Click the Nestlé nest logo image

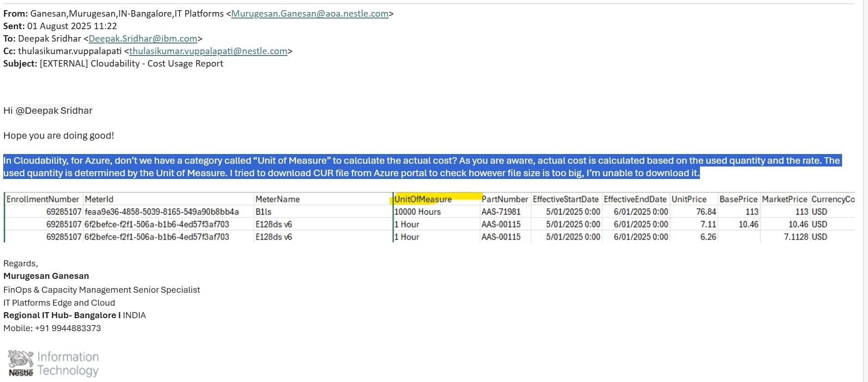[21, 363]
